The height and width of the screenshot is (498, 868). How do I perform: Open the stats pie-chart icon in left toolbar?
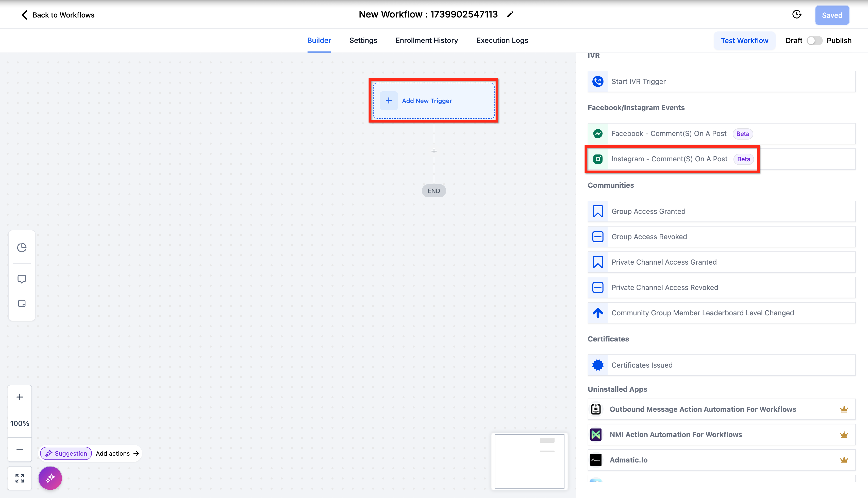pos(22,247)
